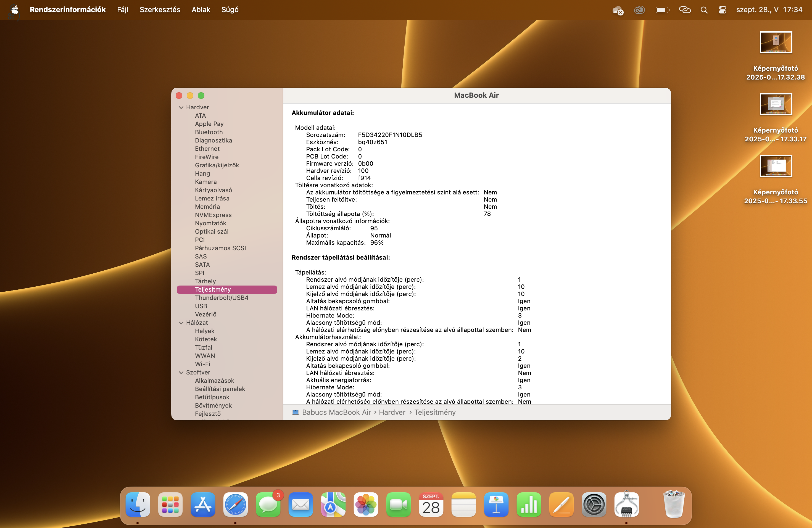Open the Rendszerinformációk menu
The image size is (812, 528).
pyautogui.click(x=68, y=10)
